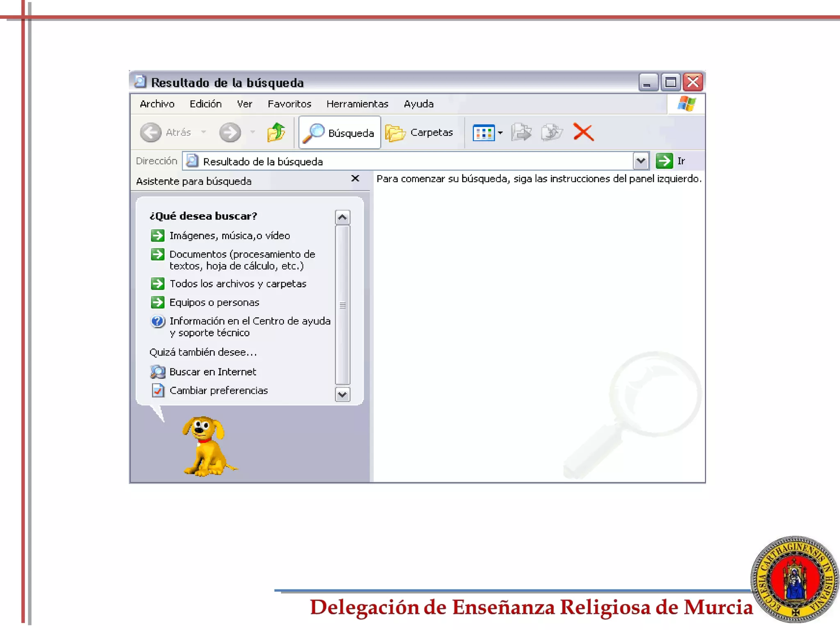Click the Cambiar preferencias checklist icon
This screenshot has height=630, width=840.
pyautogui.click(x=157, y=390)
